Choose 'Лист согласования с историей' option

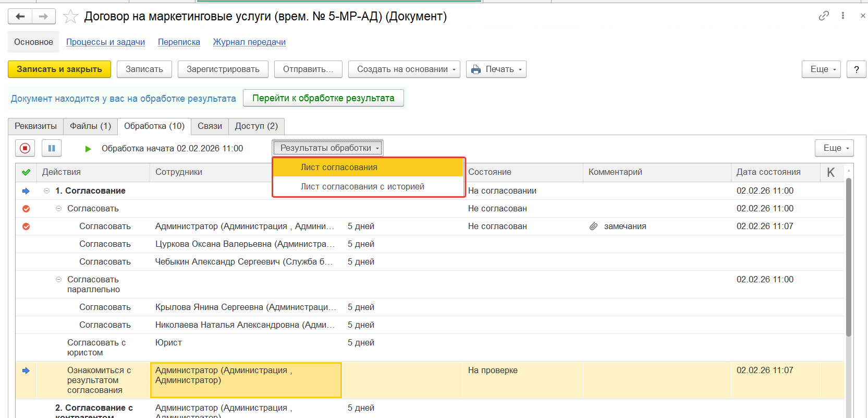click(362, 187)
